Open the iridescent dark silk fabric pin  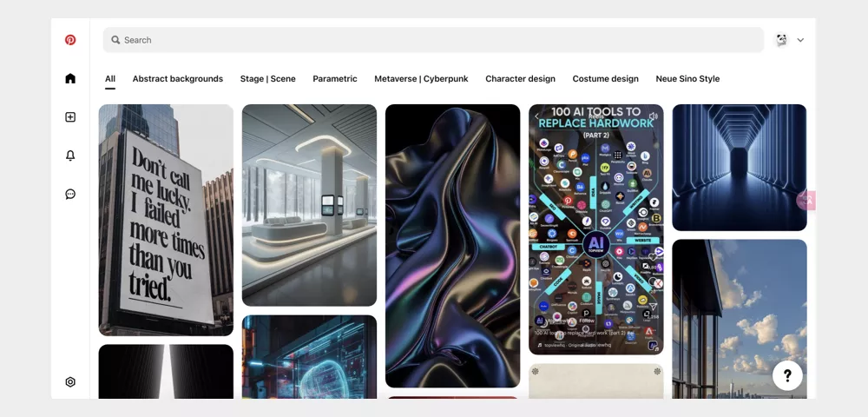coord(452,246)
